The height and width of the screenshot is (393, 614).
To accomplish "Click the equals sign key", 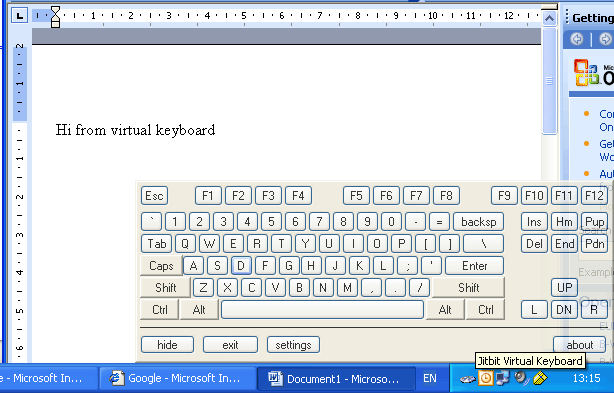I will pyautogui.click(x=439, y=222).
